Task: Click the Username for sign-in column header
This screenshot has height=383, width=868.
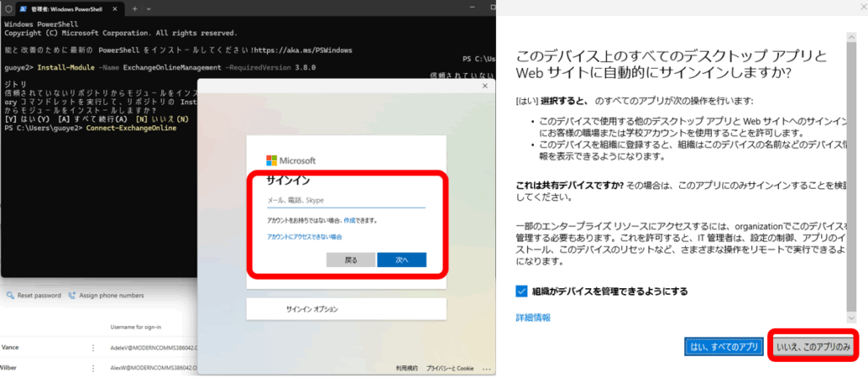Action: [136, 327]
